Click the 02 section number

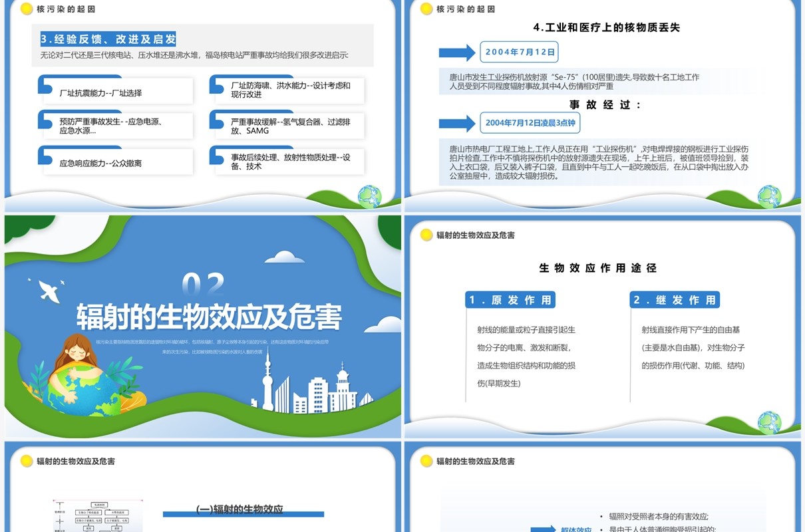pyautogui.click(x=204, y=285)
